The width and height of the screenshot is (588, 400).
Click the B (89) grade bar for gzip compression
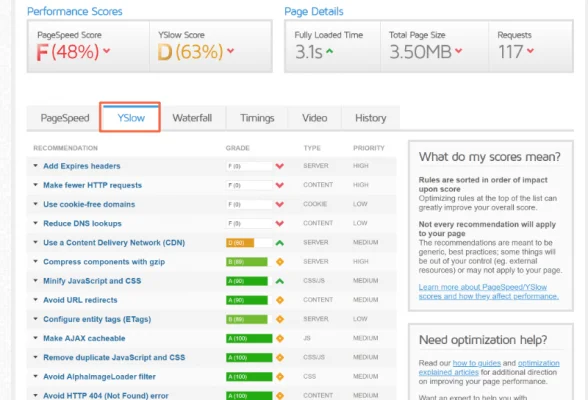pos(249,262)
